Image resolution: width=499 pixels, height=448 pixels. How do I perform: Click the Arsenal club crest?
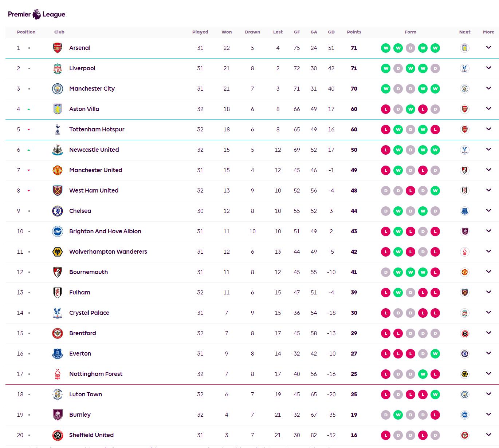(58, 48)
